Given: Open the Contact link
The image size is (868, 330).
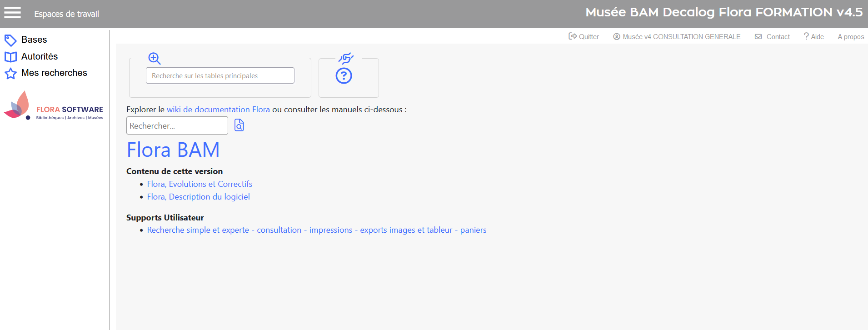Looking at the screenshot, I should pyautogui.click(x=773, y=37).
